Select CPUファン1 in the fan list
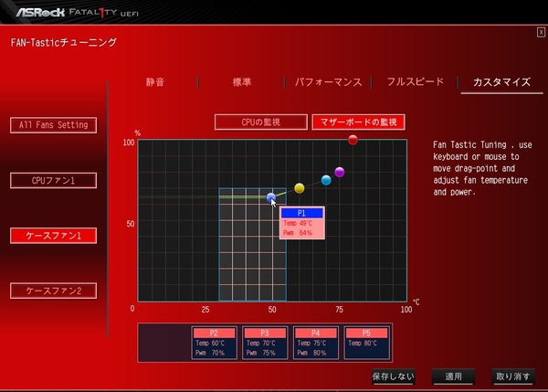The height and width of the screenshot is (392, 548). [x=54, y=180]
